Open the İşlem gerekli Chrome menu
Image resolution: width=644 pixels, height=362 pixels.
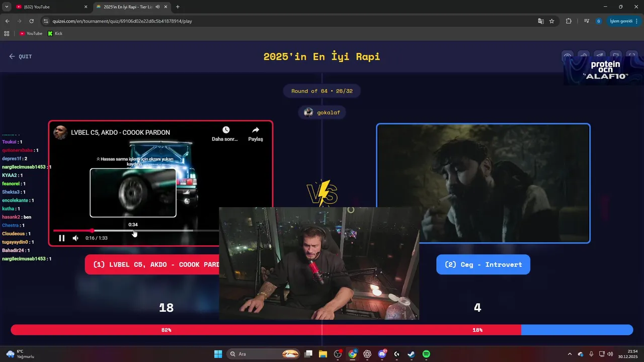pyautogui.click(x=624, y=21)
